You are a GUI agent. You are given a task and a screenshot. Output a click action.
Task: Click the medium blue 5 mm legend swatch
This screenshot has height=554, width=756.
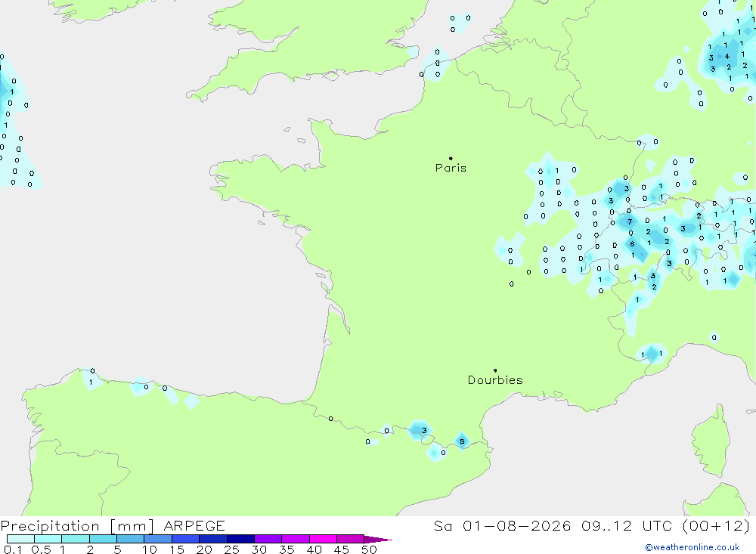[x=130, y=539]
